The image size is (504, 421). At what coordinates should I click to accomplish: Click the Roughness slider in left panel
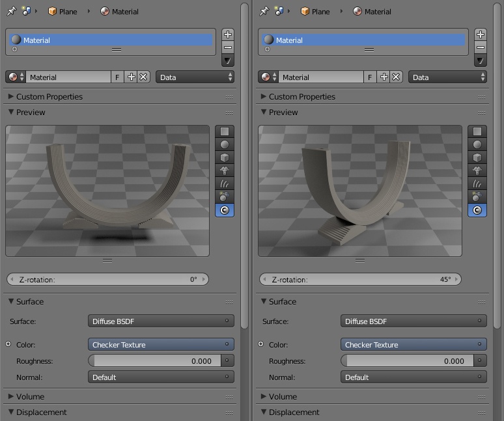pyautogui.click(x=154, y=360)
